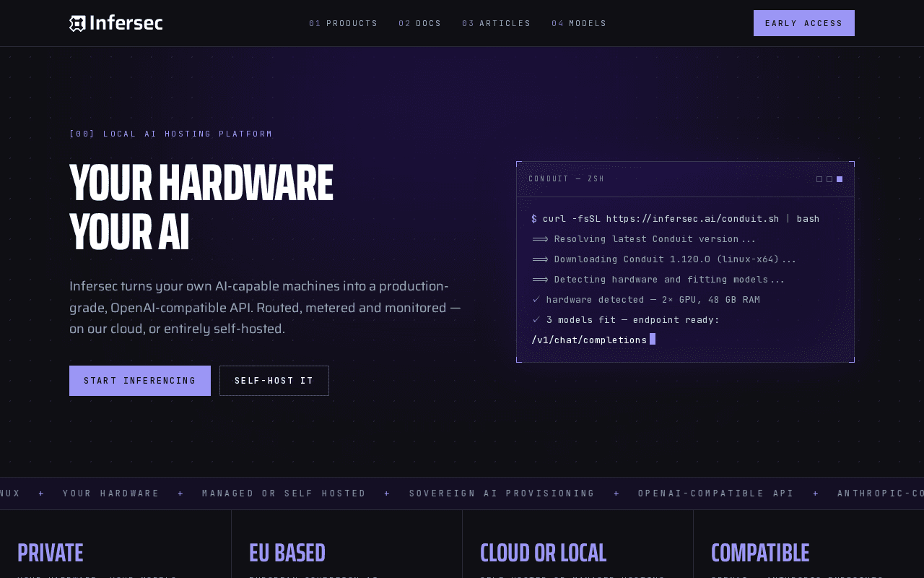This screenshot has width=924, height=578.
Task: Click the 'YOUR HARDWARE YOUR AI' headline
Action: pos(201,208)
